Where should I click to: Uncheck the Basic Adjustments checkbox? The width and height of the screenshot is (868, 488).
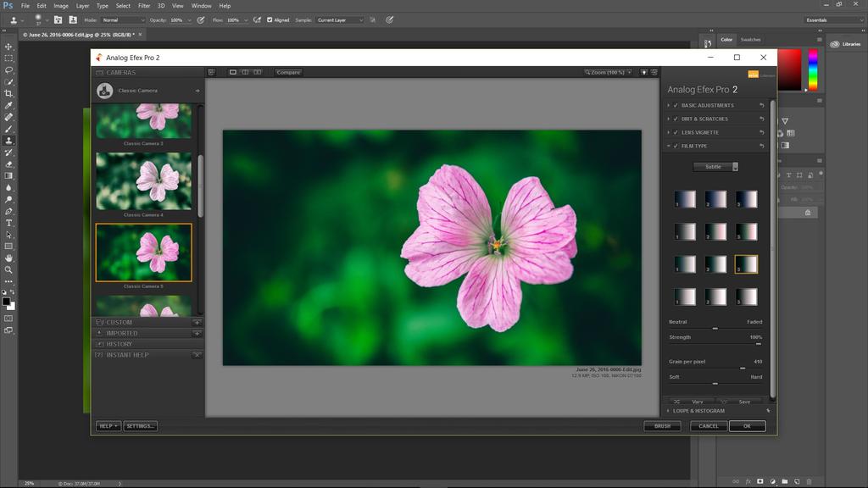click(x=676, y=105)
